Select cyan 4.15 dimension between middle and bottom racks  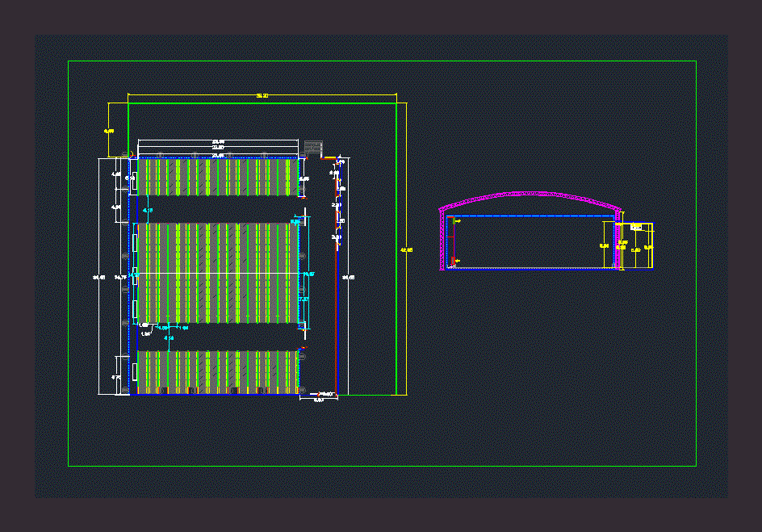tap(169, 337)
